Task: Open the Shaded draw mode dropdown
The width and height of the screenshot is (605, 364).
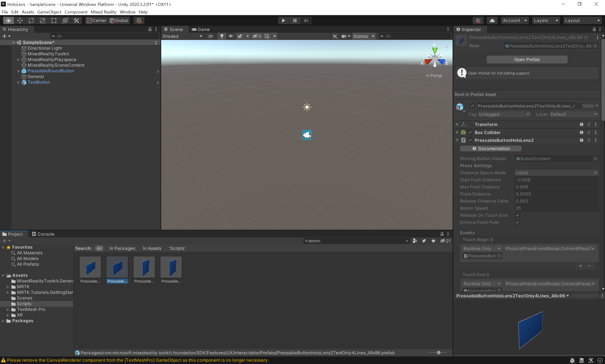Action: [x=182, y=36]
